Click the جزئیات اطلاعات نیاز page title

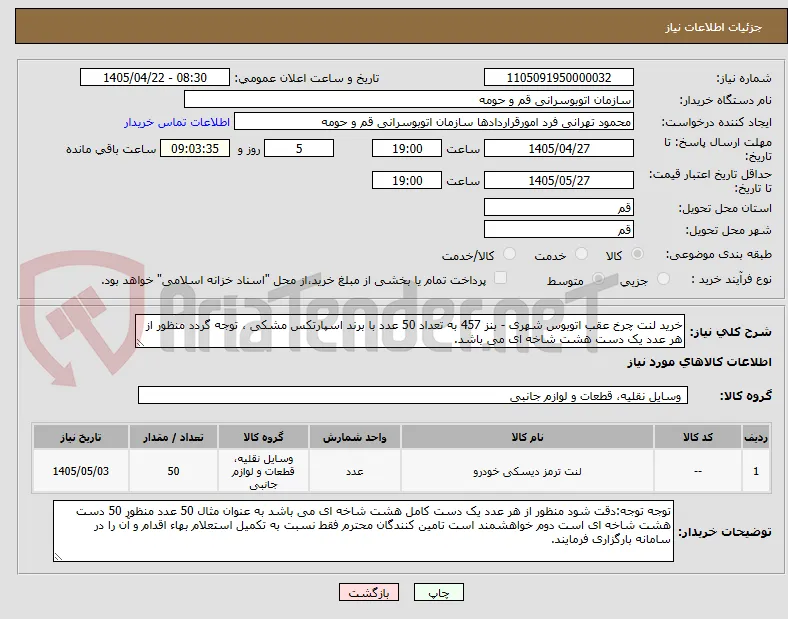click(714, 27)
